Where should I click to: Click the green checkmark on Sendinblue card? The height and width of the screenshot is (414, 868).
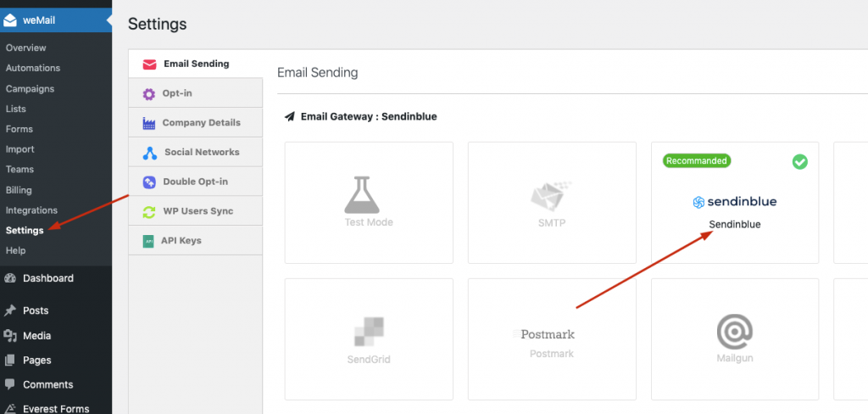800,162
